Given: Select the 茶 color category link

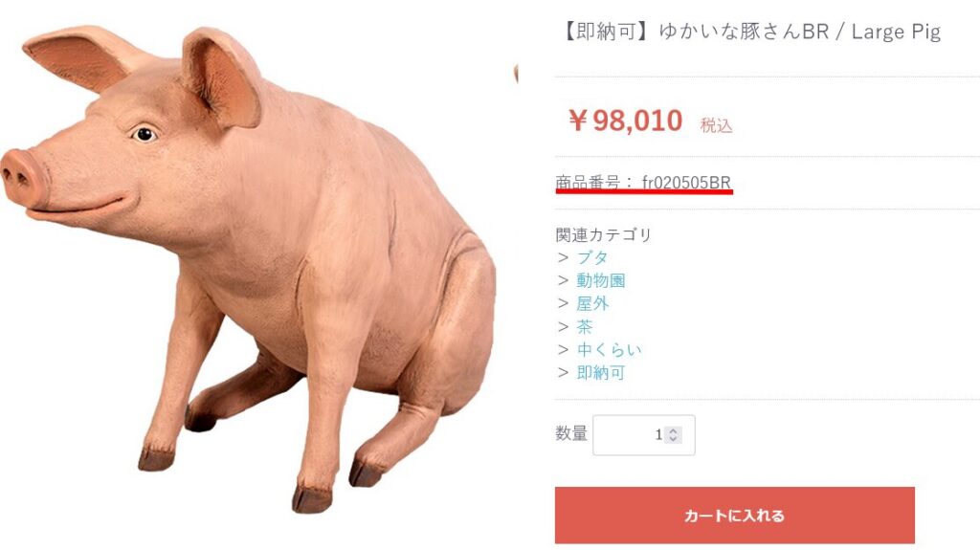Looking at the screenshot, I should [x=585, y=327].
